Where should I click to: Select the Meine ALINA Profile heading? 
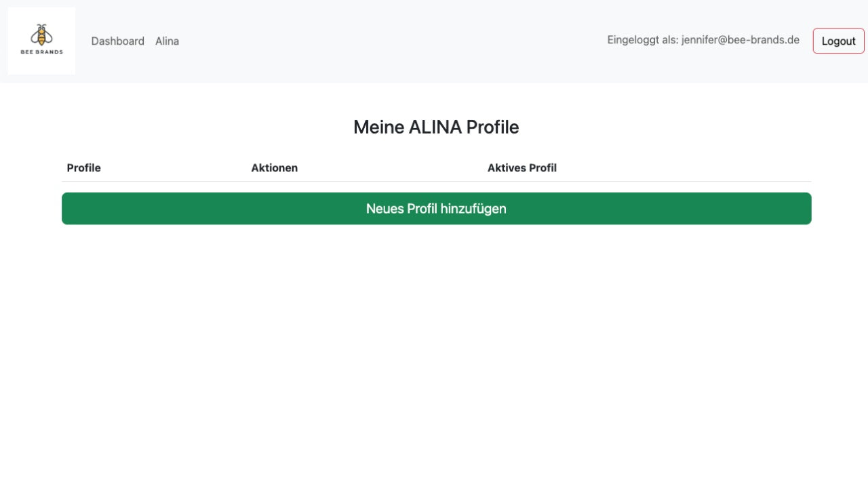pos(436,127)
